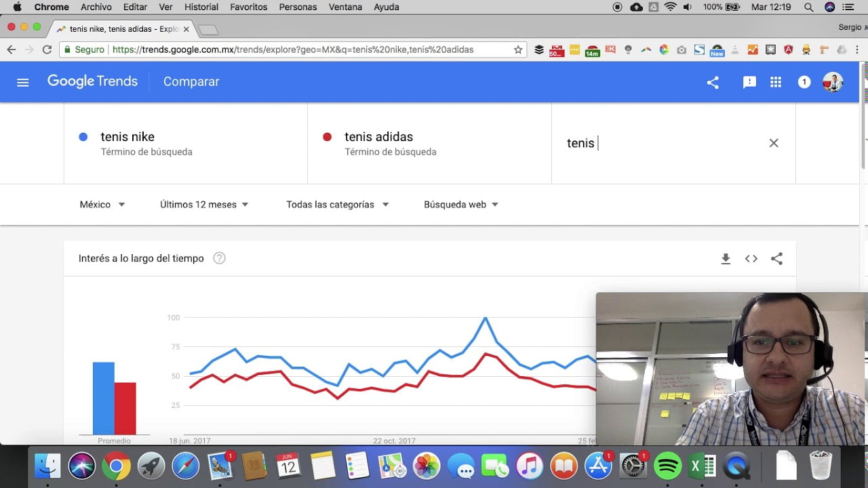
Task: Click the 22 oct. 2017 axis label
Action: click(x=394, y=441)
